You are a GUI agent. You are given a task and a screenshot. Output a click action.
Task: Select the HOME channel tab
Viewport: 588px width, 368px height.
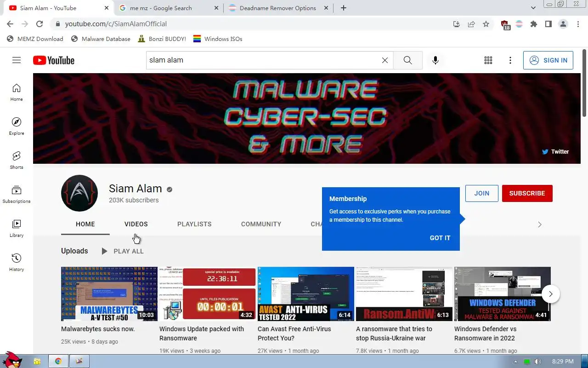(x=85, y=224)
